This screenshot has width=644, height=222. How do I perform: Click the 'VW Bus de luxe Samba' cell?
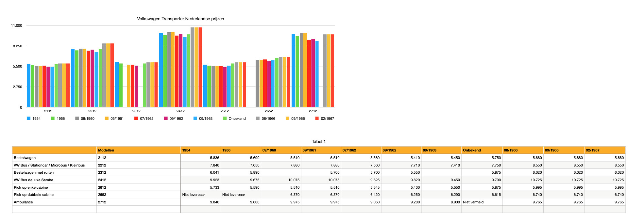click(x=55, y=180)
